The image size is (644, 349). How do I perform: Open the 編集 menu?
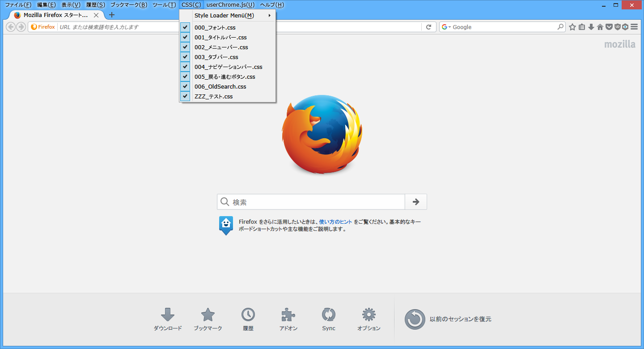pyautogui.click(x=47, y=5)
